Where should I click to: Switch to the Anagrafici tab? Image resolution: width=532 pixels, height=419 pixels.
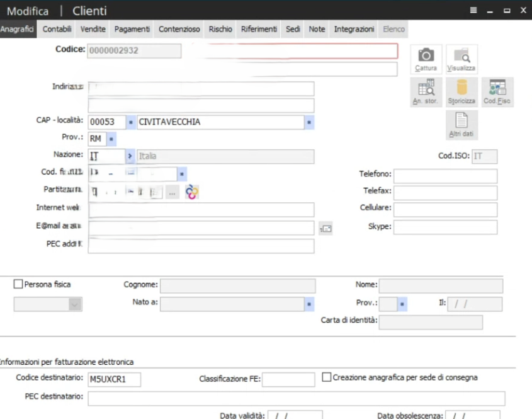[x=18, y=29]
